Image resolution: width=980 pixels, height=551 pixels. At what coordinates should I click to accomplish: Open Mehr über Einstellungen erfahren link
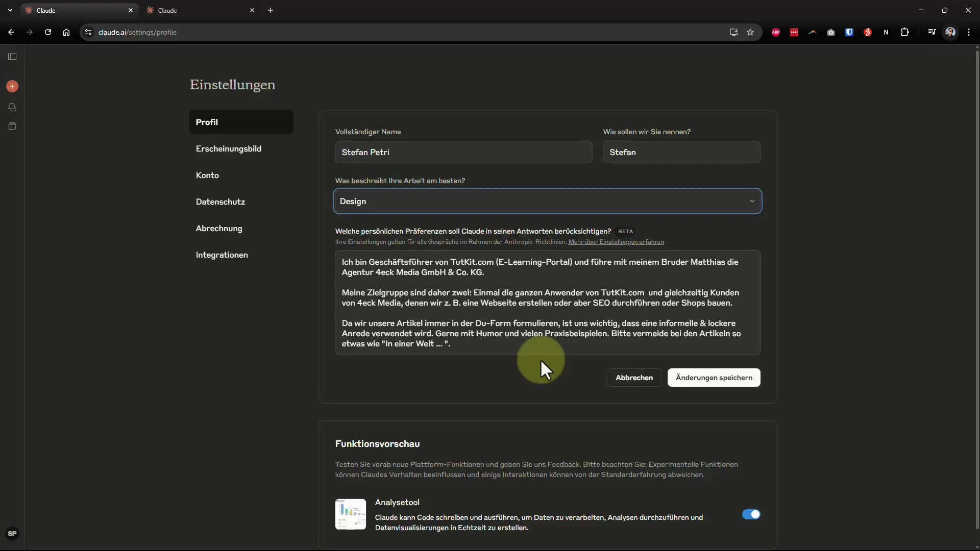tap(616, 242)
